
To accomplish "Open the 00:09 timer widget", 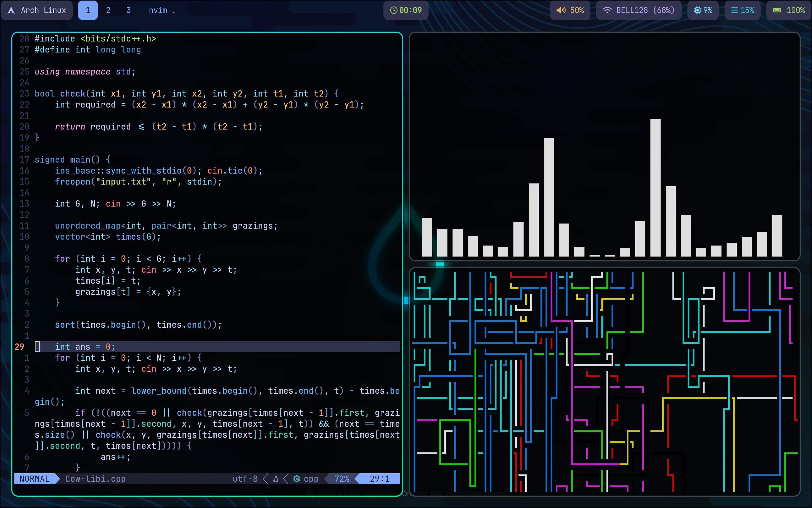I will click(x=406, y=10).
